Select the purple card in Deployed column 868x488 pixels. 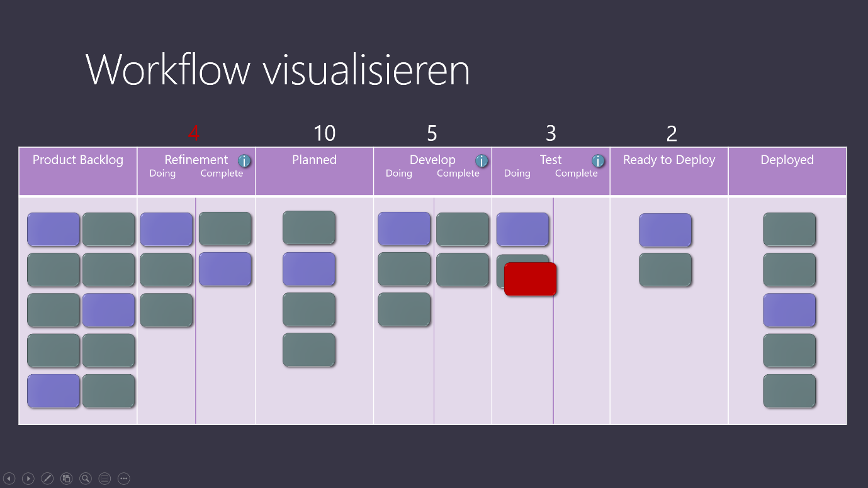789,310
